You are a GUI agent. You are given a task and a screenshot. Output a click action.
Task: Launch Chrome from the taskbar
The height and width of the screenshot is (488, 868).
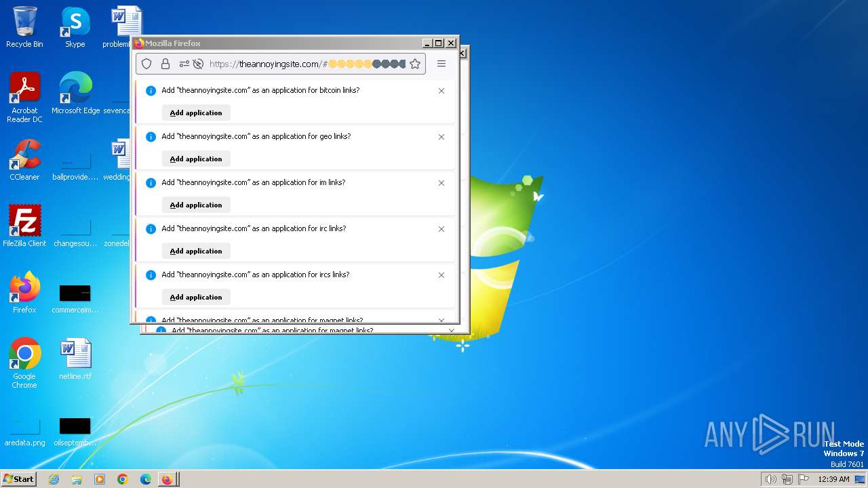point(123,479)
